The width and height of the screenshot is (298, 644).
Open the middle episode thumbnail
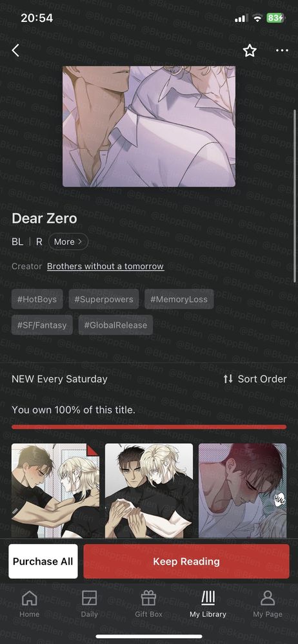(149, 491)
